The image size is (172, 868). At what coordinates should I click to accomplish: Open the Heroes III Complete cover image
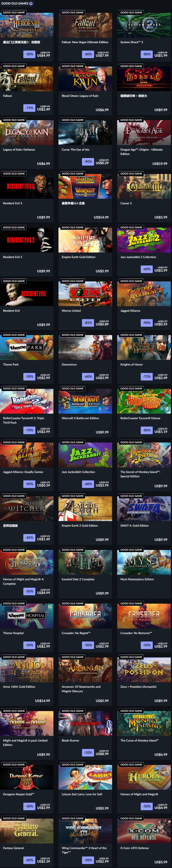click(x=27, y=25)
